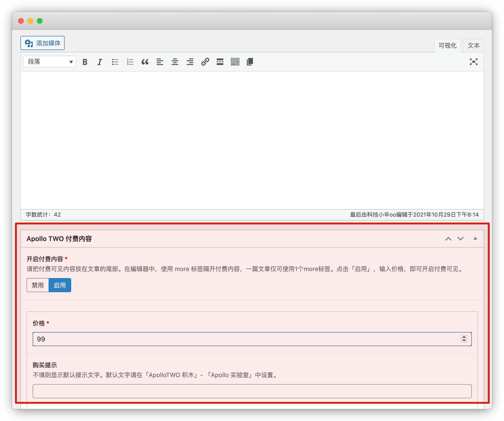The height and width of the screenshot is (421, 504).
Task: Move Apollo TWO panel down
Action: coord(460,239)
